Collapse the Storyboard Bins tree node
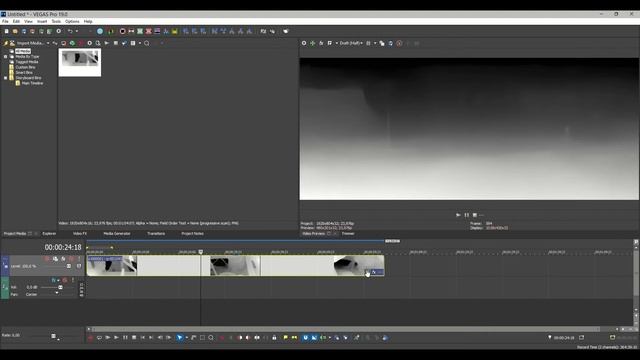 point(6,78)
